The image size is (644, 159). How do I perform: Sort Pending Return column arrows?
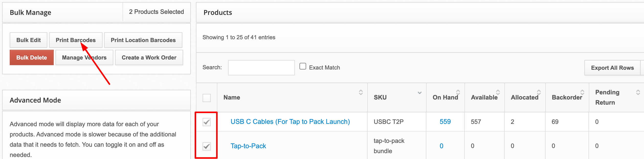point(638,92)
